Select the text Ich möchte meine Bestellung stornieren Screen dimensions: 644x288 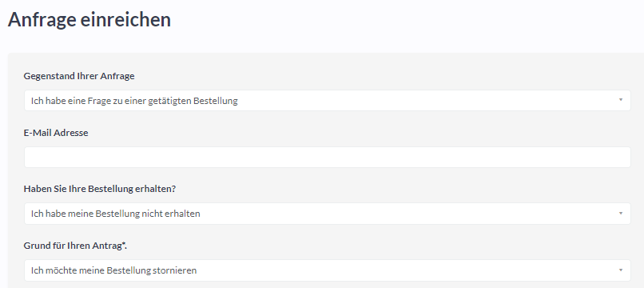click(113, 270)
